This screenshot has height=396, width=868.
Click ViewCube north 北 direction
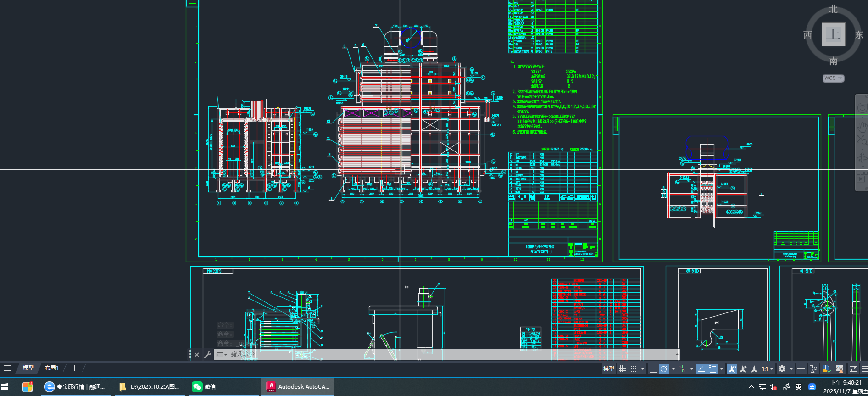(x=834, y=9)
